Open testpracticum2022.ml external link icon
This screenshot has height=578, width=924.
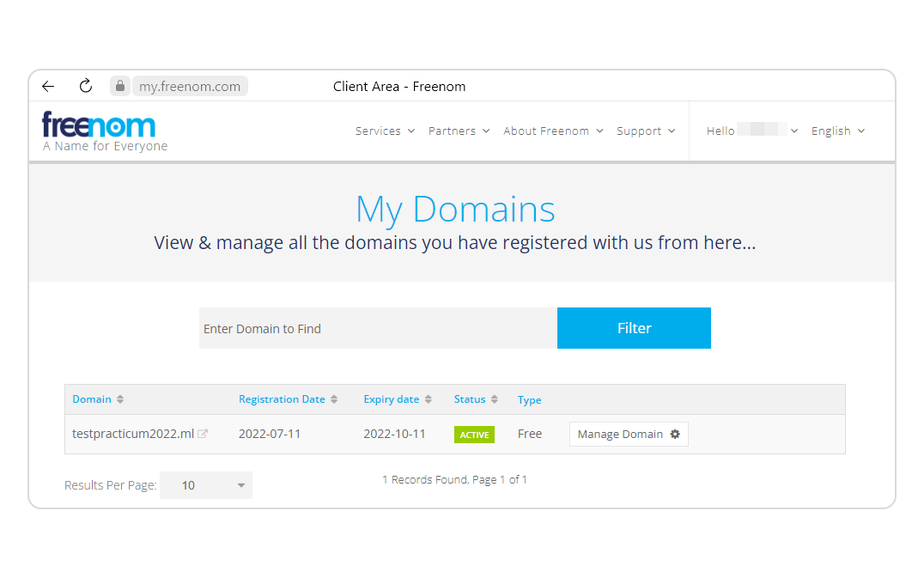203,434
